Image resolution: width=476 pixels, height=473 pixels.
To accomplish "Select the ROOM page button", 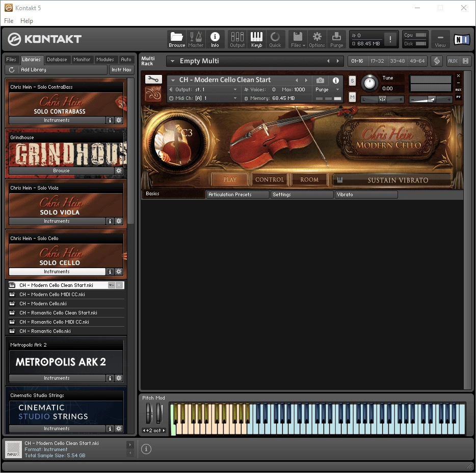I will [x=309, y=179].
